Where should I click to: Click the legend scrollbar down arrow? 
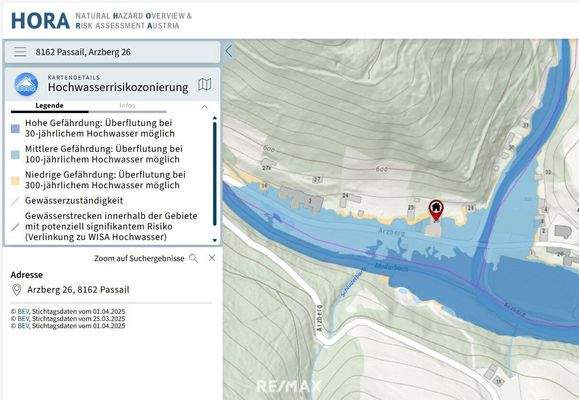pyautogui.click(x=215, y=240)
